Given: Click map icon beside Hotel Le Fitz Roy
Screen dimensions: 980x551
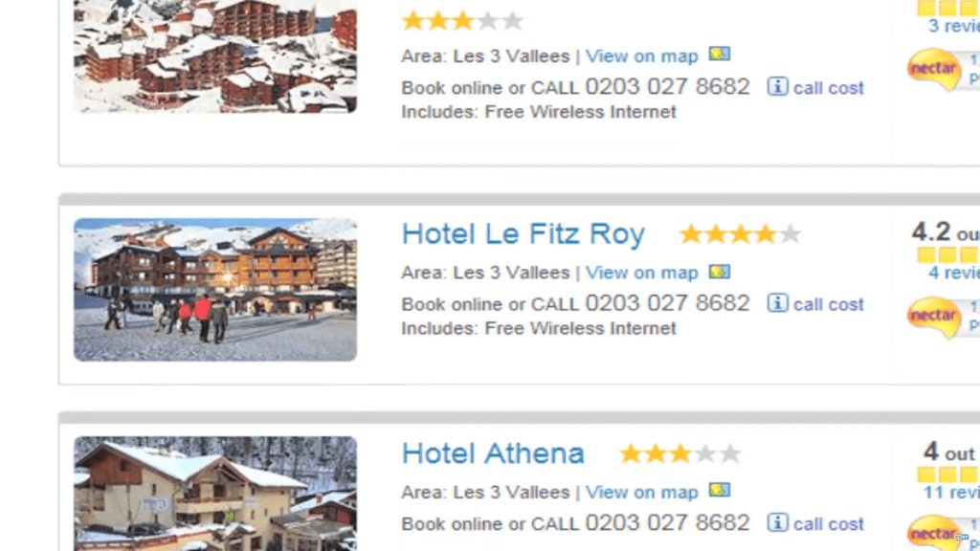Looking at the screenshot, I should [x=719, y=273].
